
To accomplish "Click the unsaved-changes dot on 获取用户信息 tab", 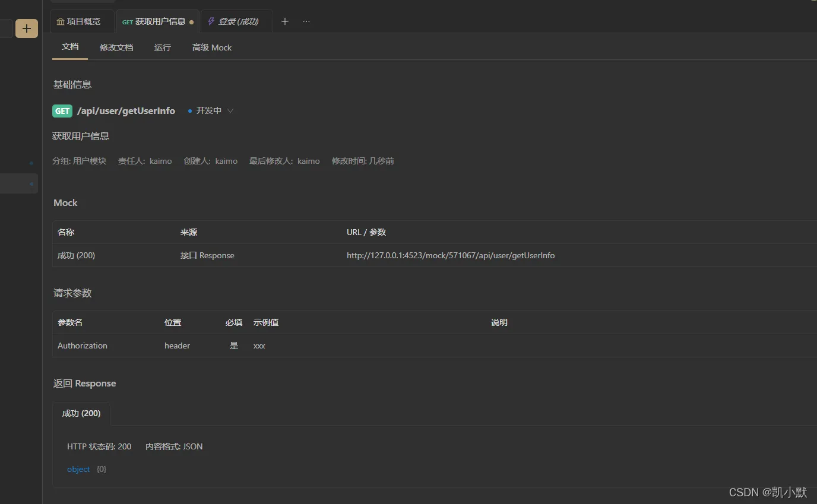I will pyautogui.click(x=191, y=22).
